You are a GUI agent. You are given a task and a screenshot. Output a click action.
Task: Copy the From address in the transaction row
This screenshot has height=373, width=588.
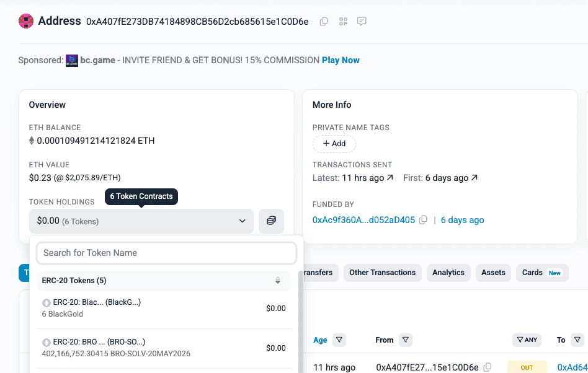click(488, 367)
